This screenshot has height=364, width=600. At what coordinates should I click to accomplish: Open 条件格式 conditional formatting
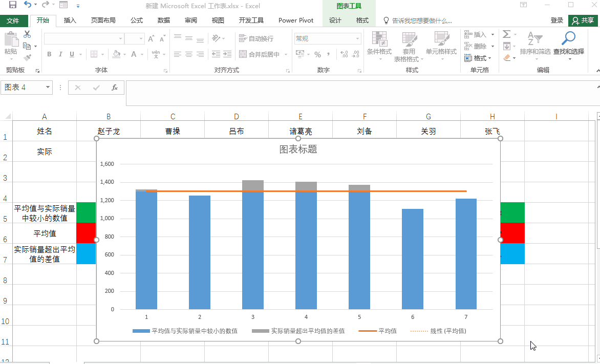379,46
